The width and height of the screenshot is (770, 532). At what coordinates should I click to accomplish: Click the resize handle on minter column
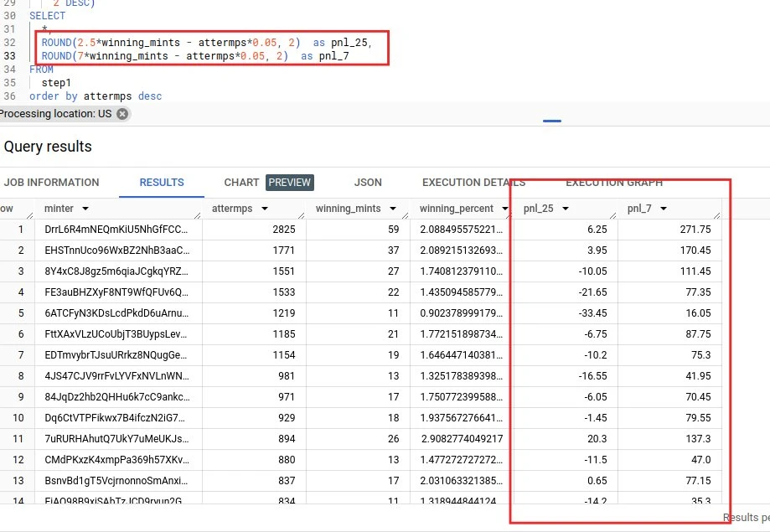[x=198, y=214]
